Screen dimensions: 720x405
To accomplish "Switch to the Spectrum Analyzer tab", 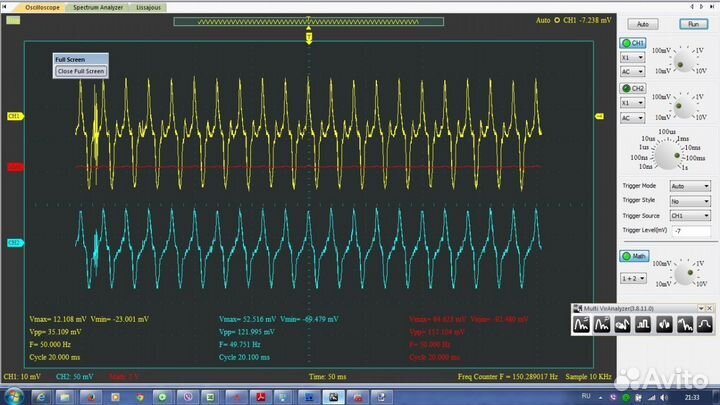I will tap(98, 6).
